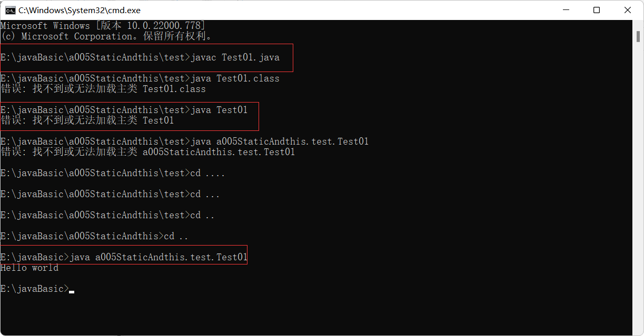Click the 'cd ..' command at a005StaticAndthis prompt
644x336 pixels.
coord(176,236)
